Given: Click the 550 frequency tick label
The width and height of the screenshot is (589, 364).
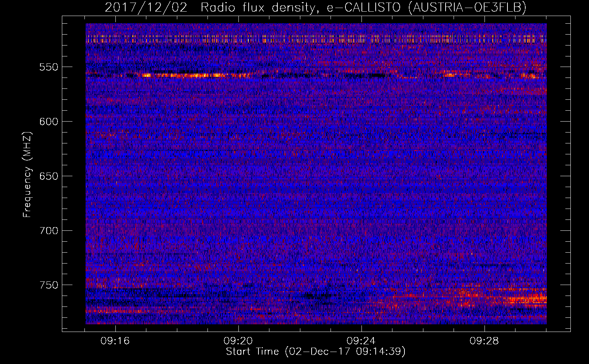Looking at the screenshot, I should [x=49, y=67].
